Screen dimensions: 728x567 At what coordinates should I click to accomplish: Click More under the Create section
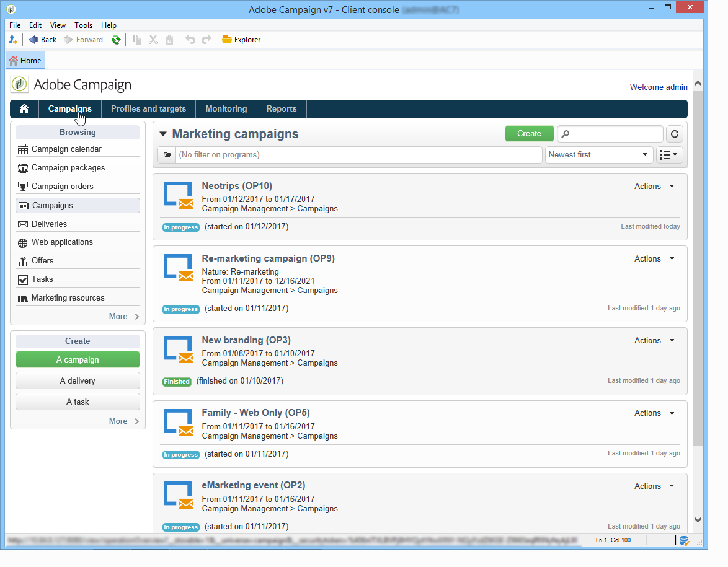coord(123,421)
